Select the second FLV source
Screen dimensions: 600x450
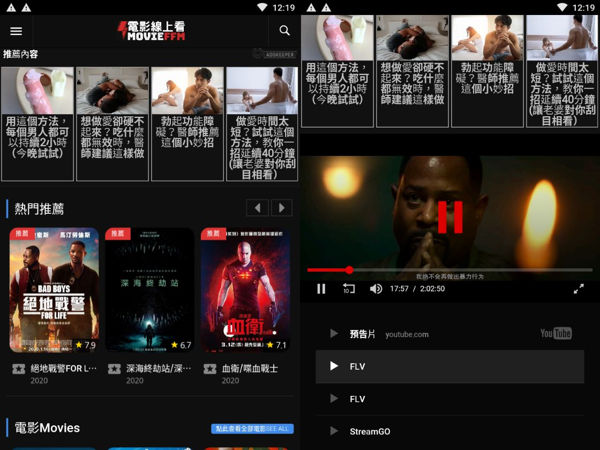click(x=450, y=399)
